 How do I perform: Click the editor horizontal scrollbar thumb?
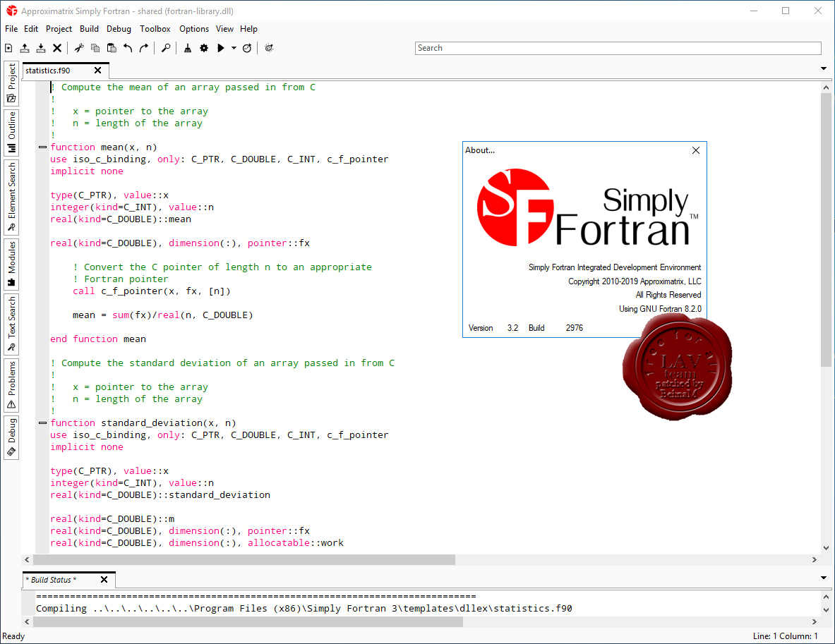[x=244, y=559]
